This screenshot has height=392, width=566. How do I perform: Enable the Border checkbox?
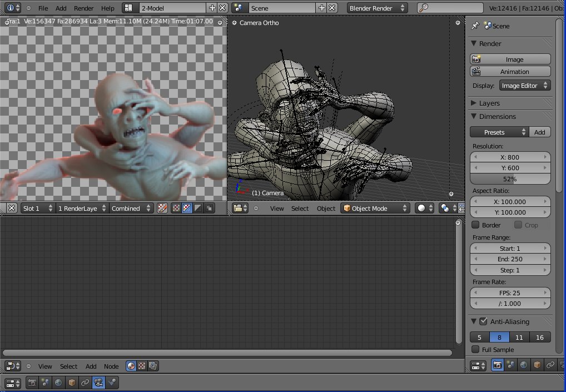click(475, 225)
